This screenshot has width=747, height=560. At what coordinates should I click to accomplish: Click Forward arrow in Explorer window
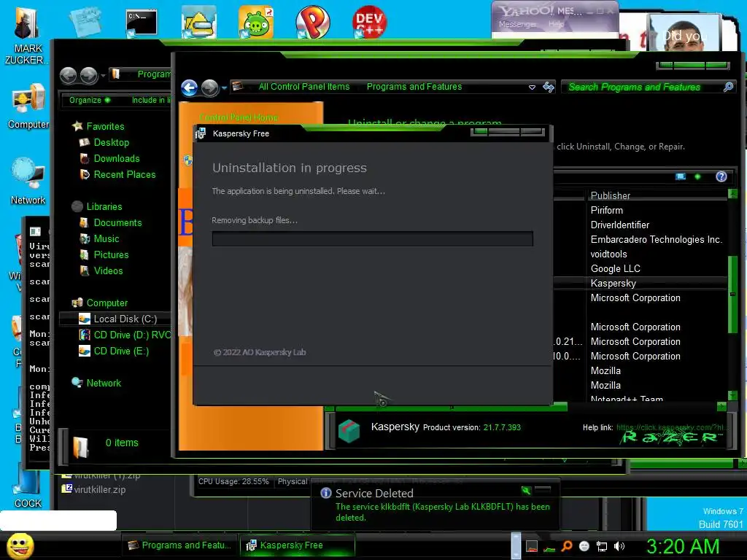click(88, 75)
